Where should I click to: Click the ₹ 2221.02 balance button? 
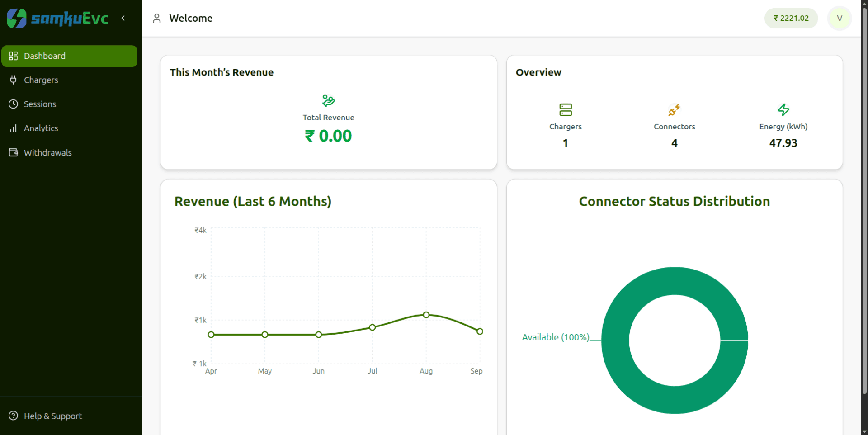pyautogui.click(x=791, y=18)
